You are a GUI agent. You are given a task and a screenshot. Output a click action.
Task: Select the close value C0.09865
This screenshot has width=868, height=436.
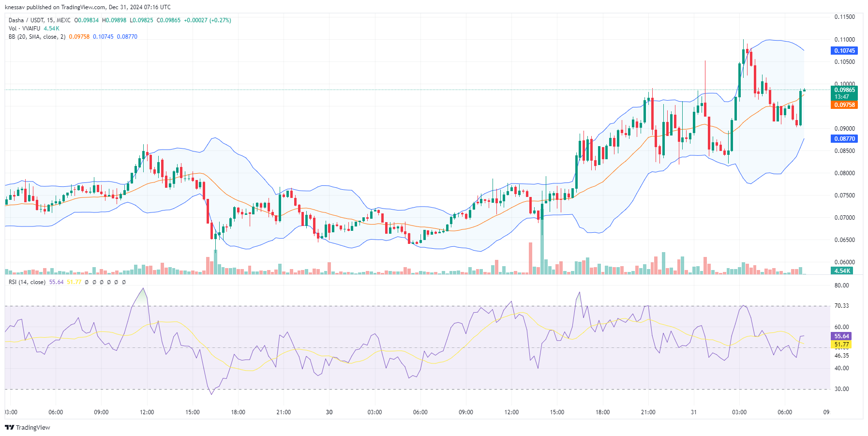168,20
